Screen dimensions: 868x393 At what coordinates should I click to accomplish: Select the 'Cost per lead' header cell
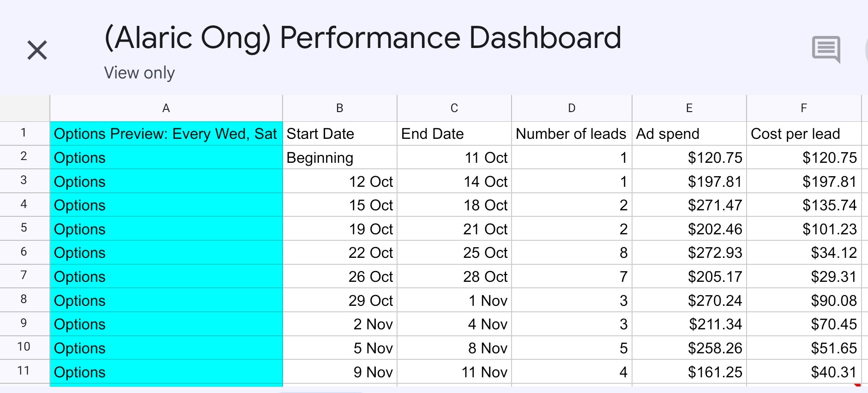pos(804,134)
